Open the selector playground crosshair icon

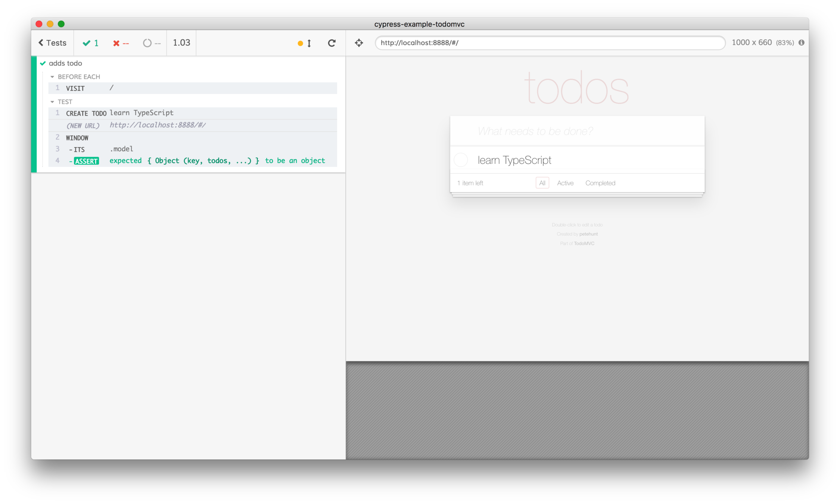point(359,43)
